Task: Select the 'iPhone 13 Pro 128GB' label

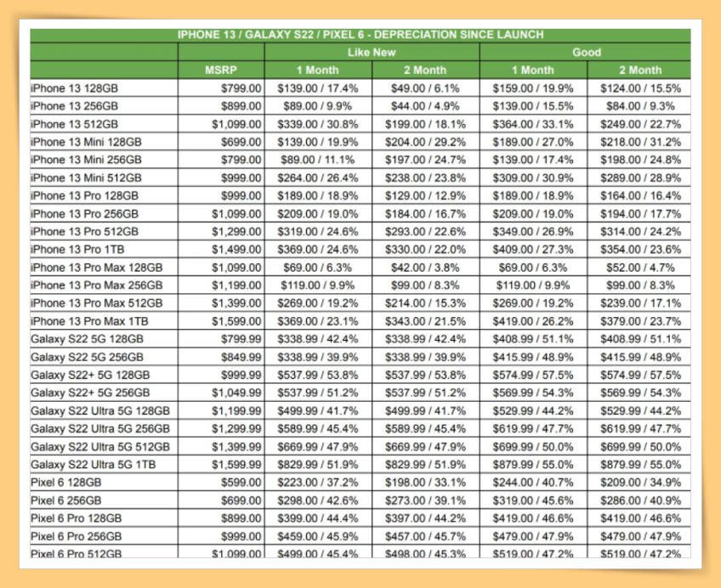Action: (85, 196)
